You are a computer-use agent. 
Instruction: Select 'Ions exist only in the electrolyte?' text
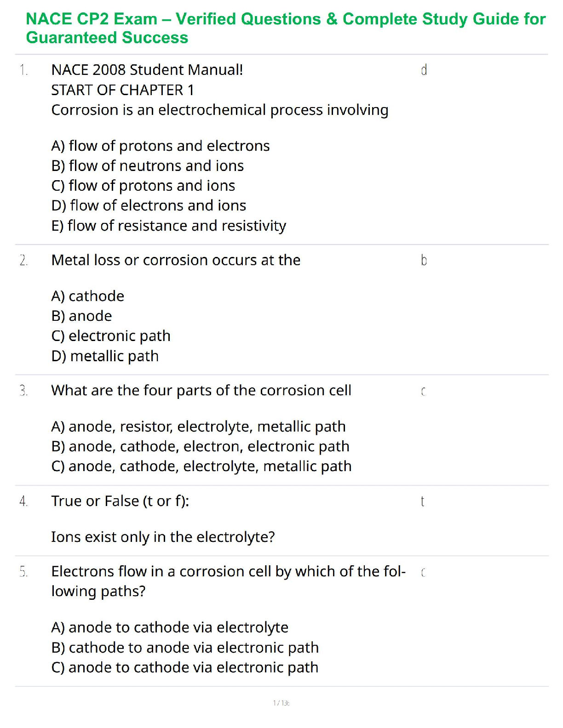click(x=163, y=537)
